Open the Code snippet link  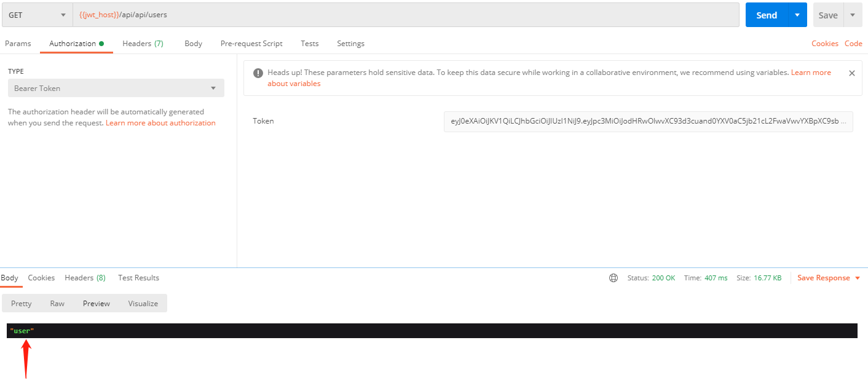click(853, 44)
